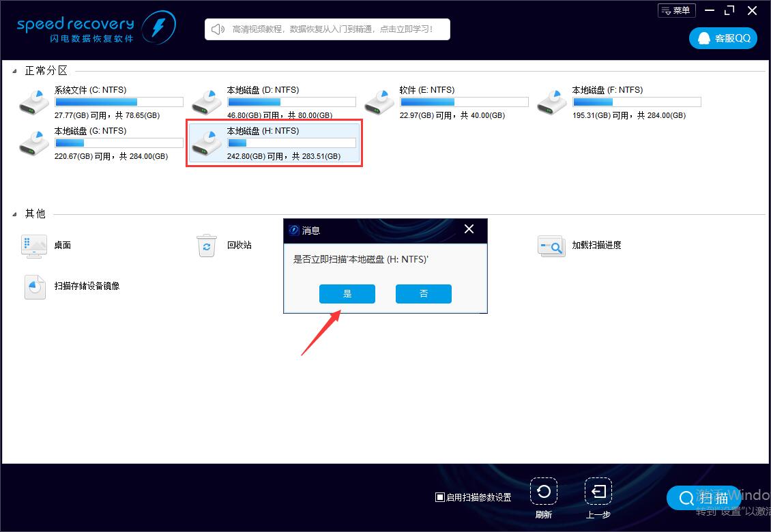Click the 本地磁盘 (G: NTFS) label
The image size is (771, 532).
91,131
